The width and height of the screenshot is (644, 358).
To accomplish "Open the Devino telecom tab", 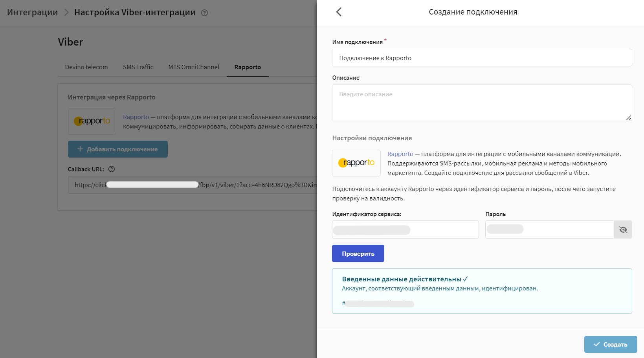I will pyautogui.click(x=86, y=67).
